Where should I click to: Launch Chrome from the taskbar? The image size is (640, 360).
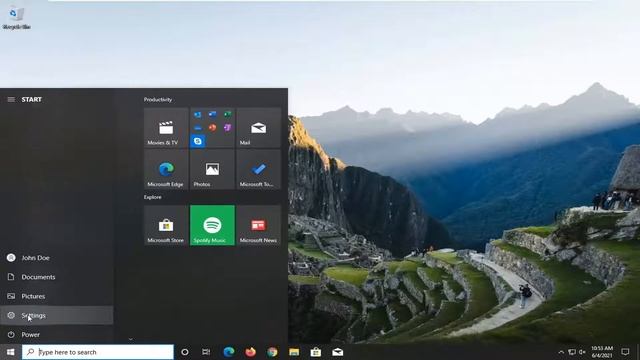pyautogui.click(x=272, y=352)
